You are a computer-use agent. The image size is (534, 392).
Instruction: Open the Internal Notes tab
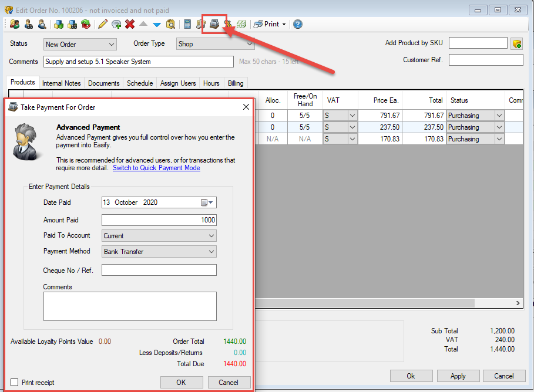[x=62, y=83]
